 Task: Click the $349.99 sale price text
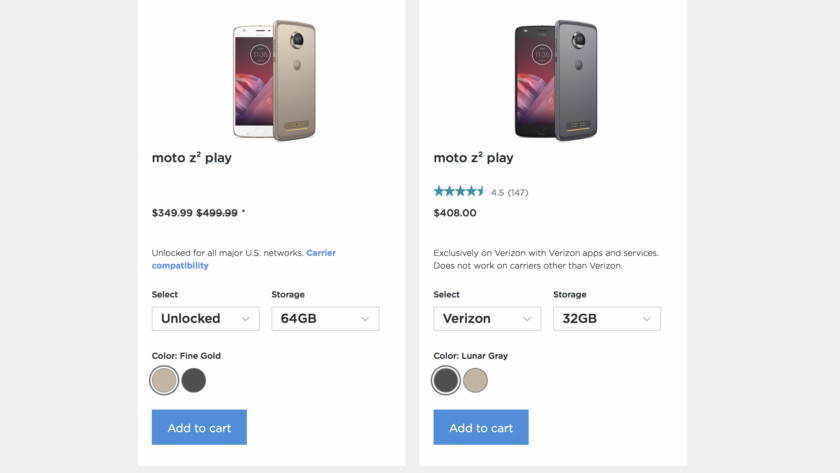pyautogui.click(x=172, y=213)
